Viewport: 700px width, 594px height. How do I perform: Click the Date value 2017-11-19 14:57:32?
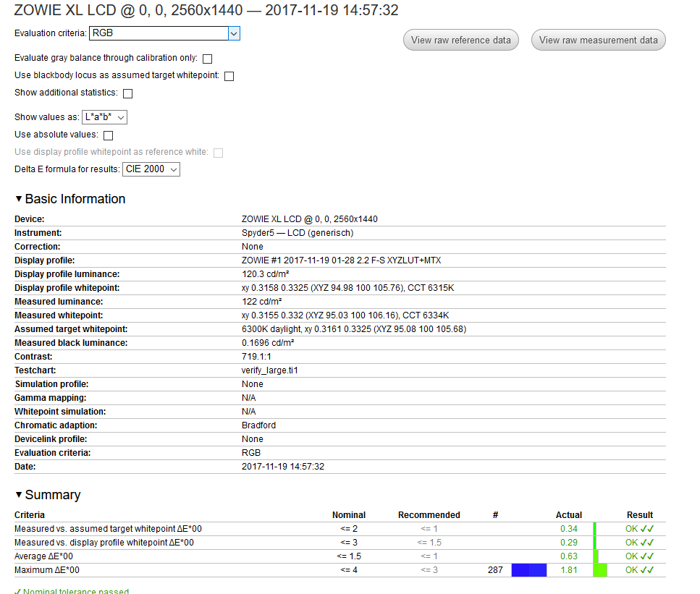pos(282,467)
